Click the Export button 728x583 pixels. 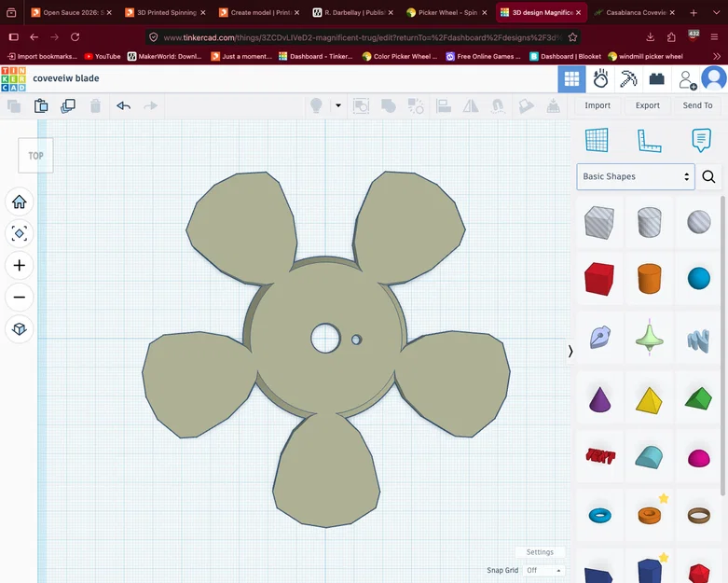coord(648,105)
